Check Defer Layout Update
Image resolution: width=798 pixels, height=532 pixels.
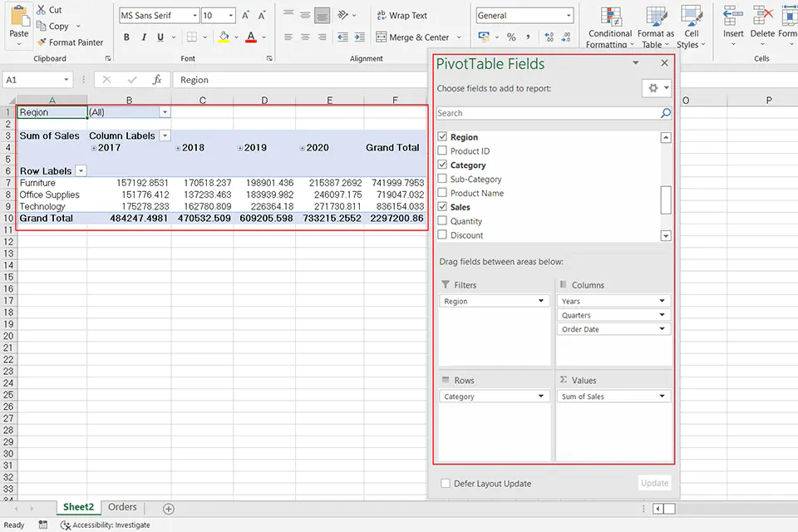tap(446, 483)
